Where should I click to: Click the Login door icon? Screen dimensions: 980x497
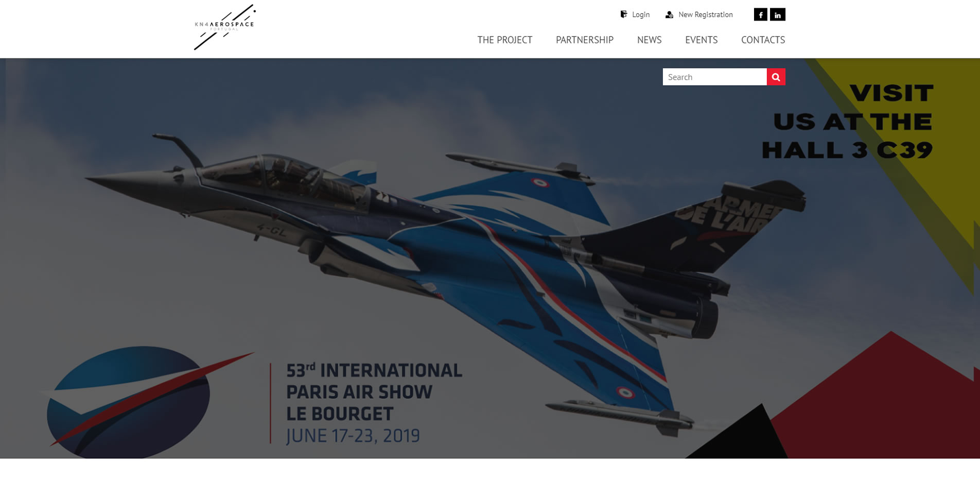pos(624,14)
